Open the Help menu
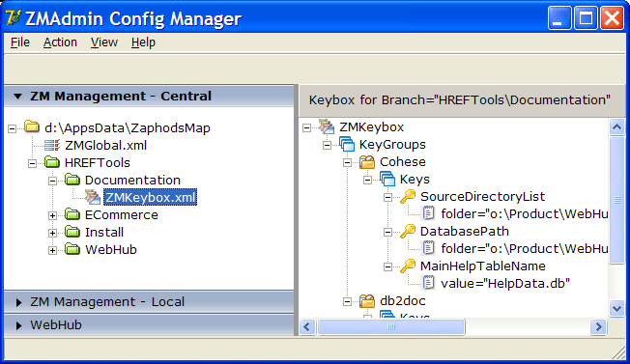This screenshot has height=364, width=630. [143, 42]
